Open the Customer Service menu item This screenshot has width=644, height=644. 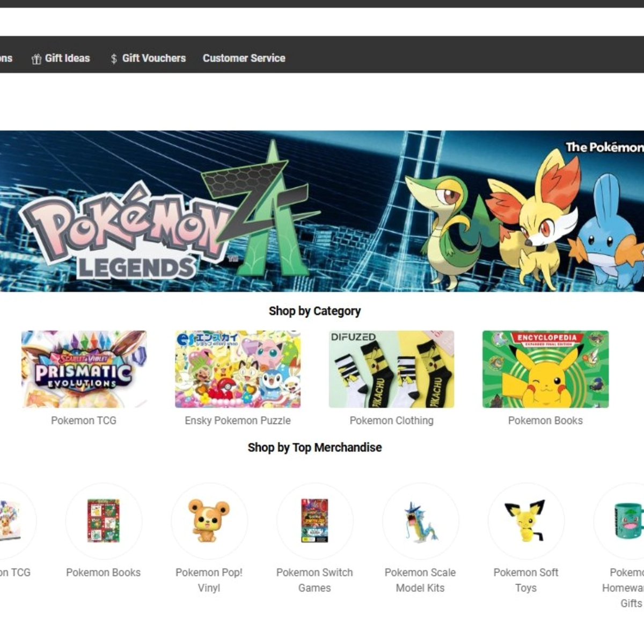tap(244, 58)
